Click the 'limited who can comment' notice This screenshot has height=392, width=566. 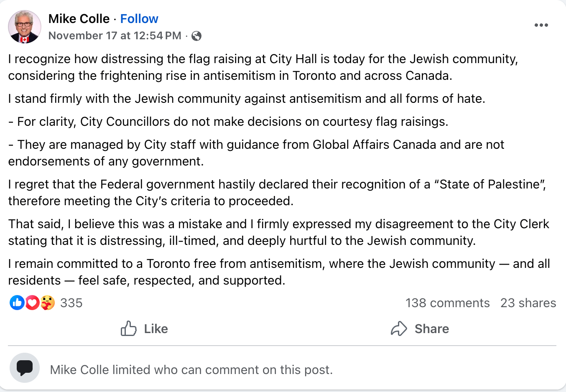click(191, 370)
